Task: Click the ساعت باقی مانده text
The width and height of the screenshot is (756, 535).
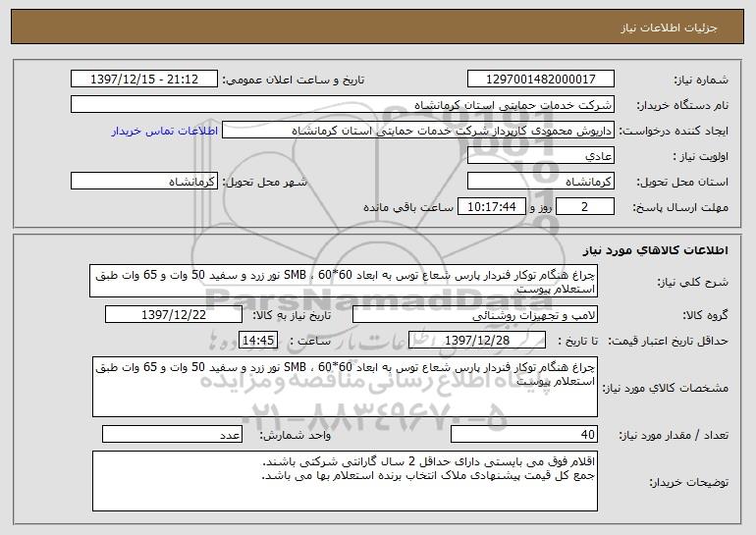Action: (x=407, y=207)
